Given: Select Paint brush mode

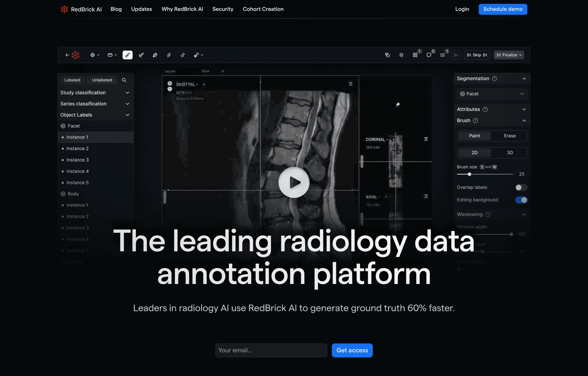Looking at the screenshot, I should tap(475, 136).
